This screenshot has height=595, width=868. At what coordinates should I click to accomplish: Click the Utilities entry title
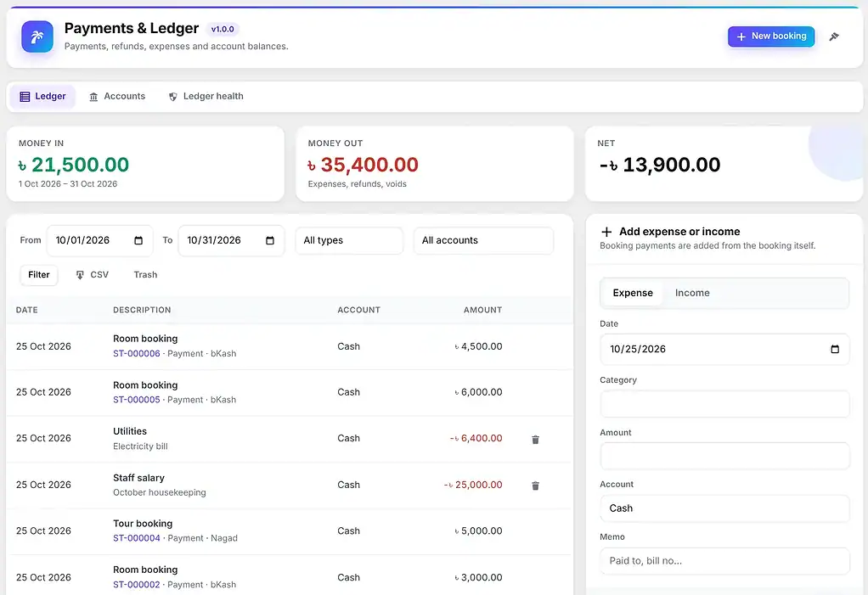(130, 431)
